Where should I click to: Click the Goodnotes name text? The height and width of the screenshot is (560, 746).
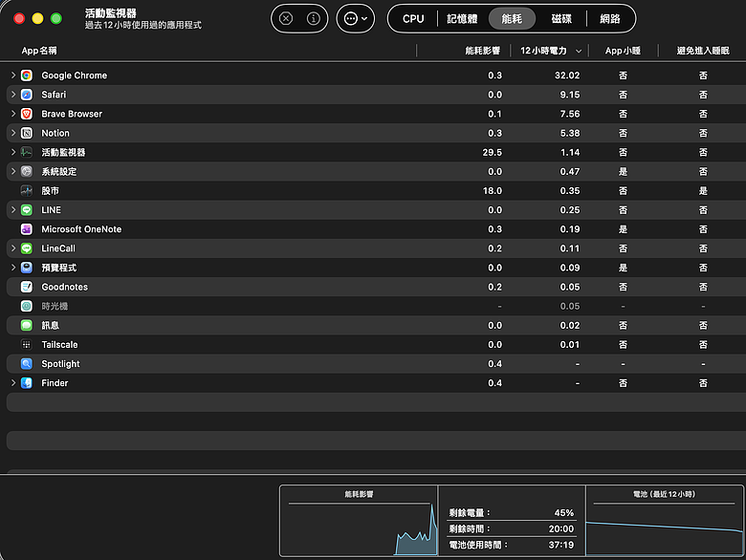click(65, 287)
